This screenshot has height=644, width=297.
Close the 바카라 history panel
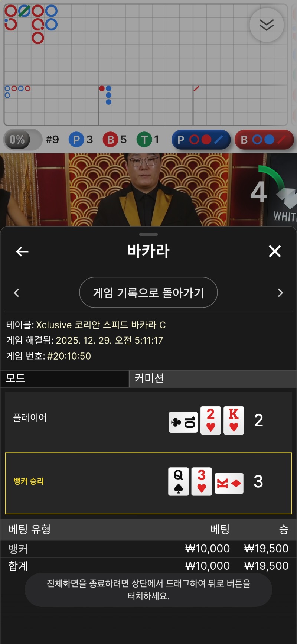(x=275, y=251)
